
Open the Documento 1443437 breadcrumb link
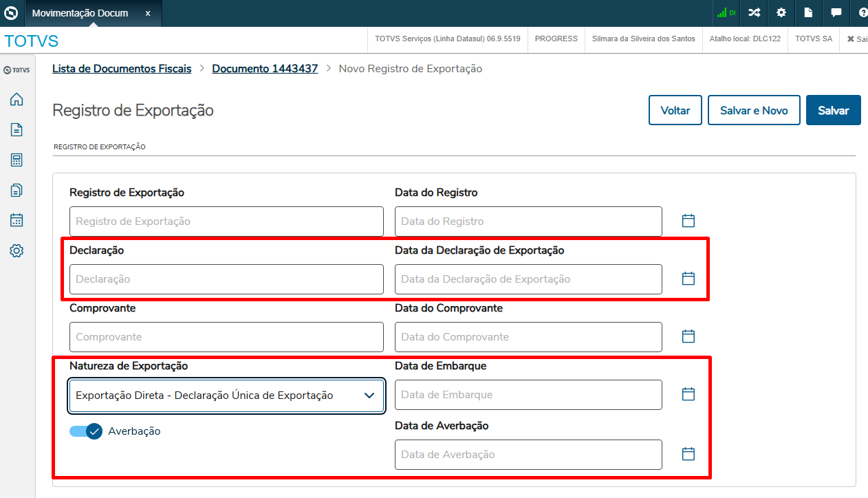click(x=265, y=69)
